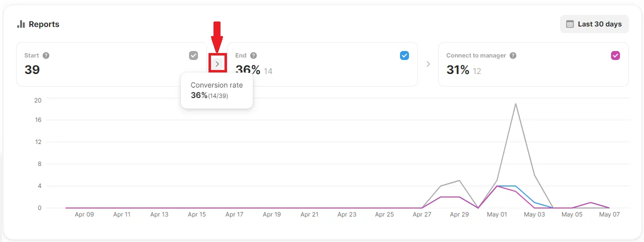This screenshot has width=644, height=242.
Task: Toggle the blue End series checkbox
Action: point(404,55)
